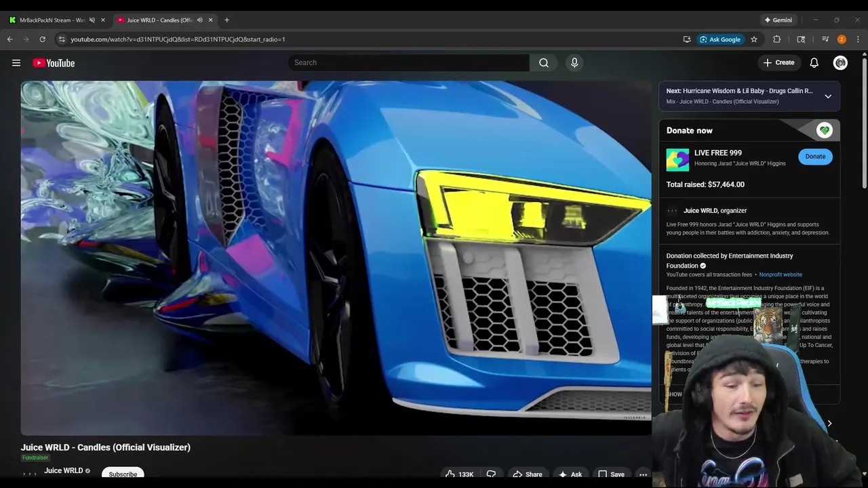868x488 pixels.
Task: Click the page's vertical scrollbar
Action: click(863, 122)
